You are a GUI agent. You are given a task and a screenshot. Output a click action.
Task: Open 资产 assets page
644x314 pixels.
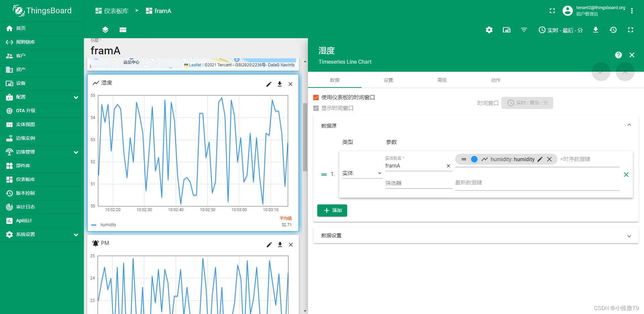click(x=42, y=69)
